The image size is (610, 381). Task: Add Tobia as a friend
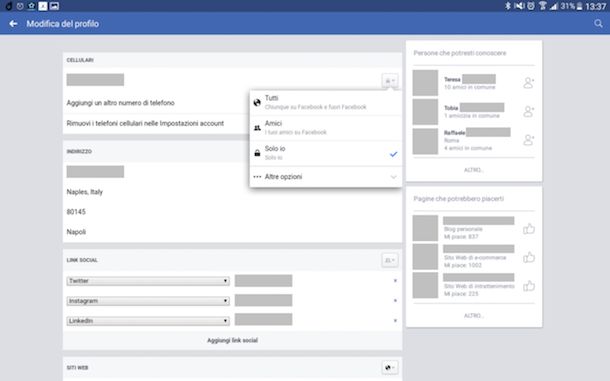[528, 112]
